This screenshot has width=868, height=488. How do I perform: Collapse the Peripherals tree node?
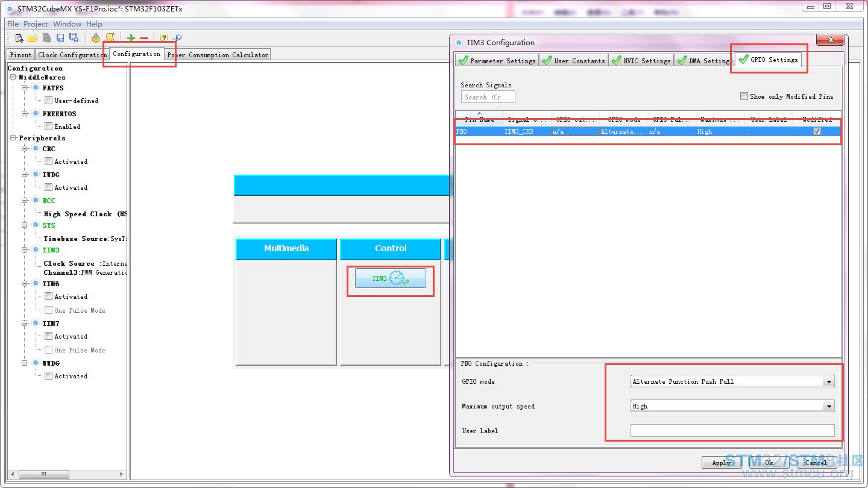point(14,138)
